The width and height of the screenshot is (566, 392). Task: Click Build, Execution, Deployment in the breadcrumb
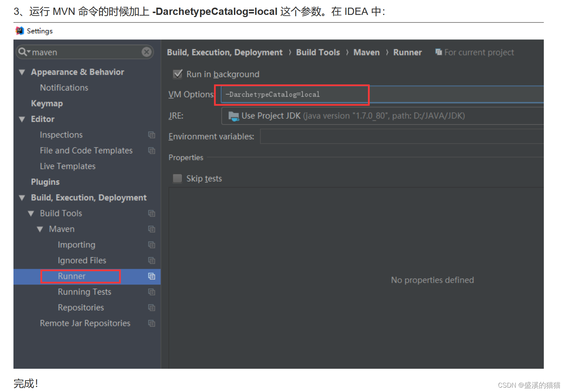click(x=224, y=52)
